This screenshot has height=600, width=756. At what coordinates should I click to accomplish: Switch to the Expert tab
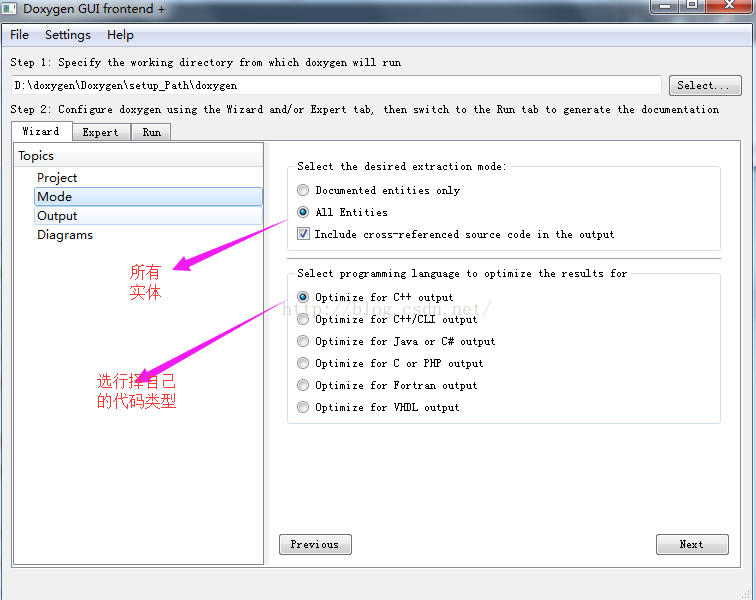(x=100, y=132)
